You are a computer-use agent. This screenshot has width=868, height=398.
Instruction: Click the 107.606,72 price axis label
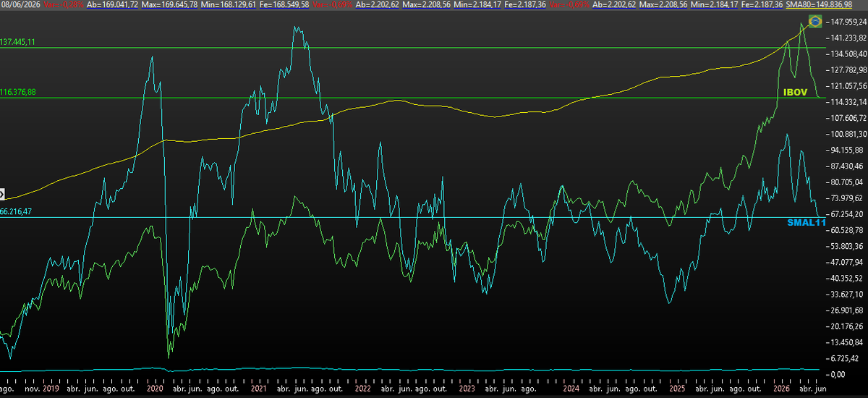tap(847, 118)
